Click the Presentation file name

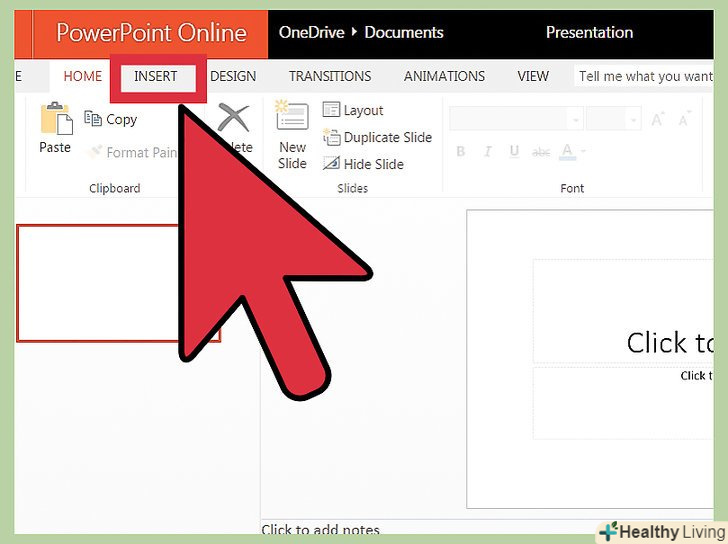point(589,32)
